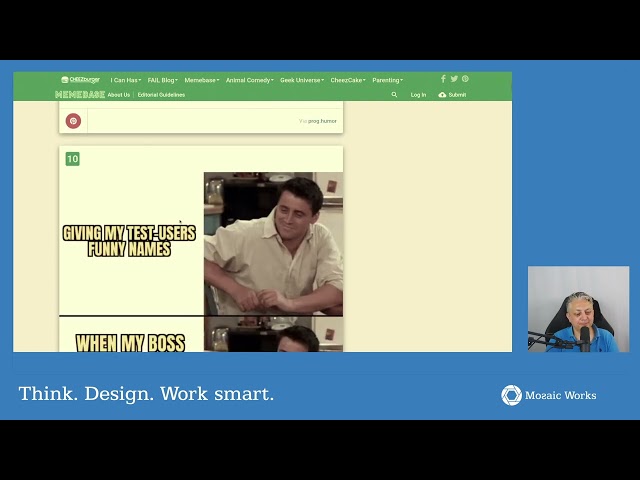The height and width of the screenshot is (480, 640).
Task: Expand the Memebase dropdown menu
Action: pyautogui.click(x=202, y=80)
